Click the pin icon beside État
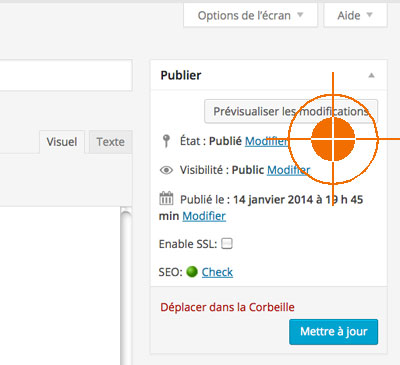 pyautogui.click(x=166, y=141)
